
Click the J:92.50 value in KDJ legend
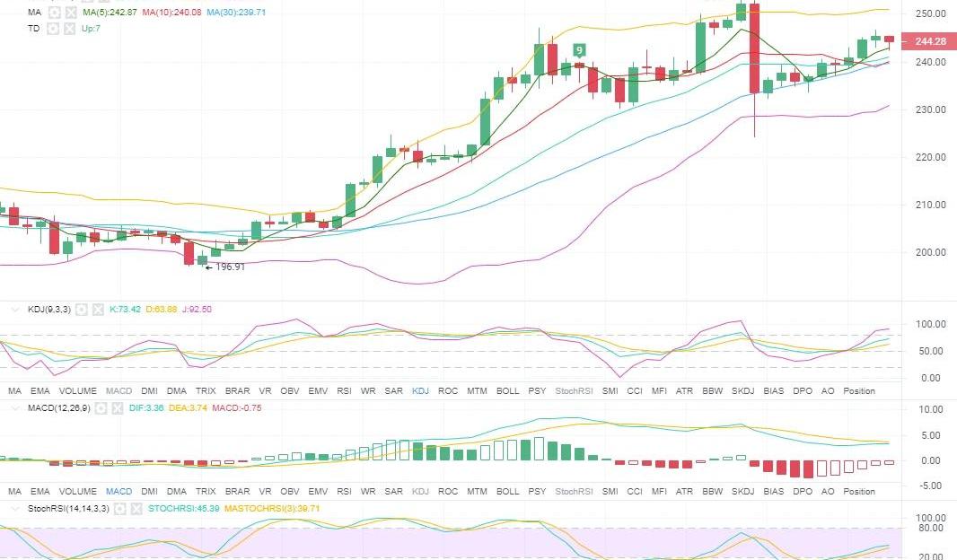coord(197,310)
